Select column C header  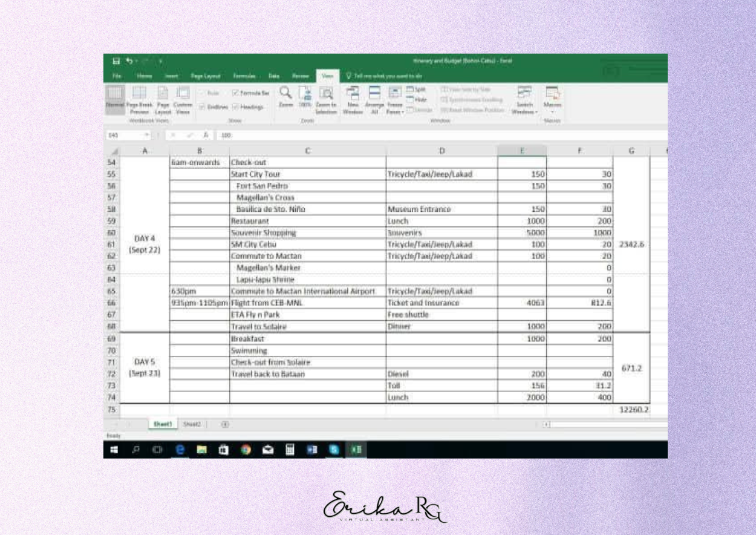pos(307,150)
